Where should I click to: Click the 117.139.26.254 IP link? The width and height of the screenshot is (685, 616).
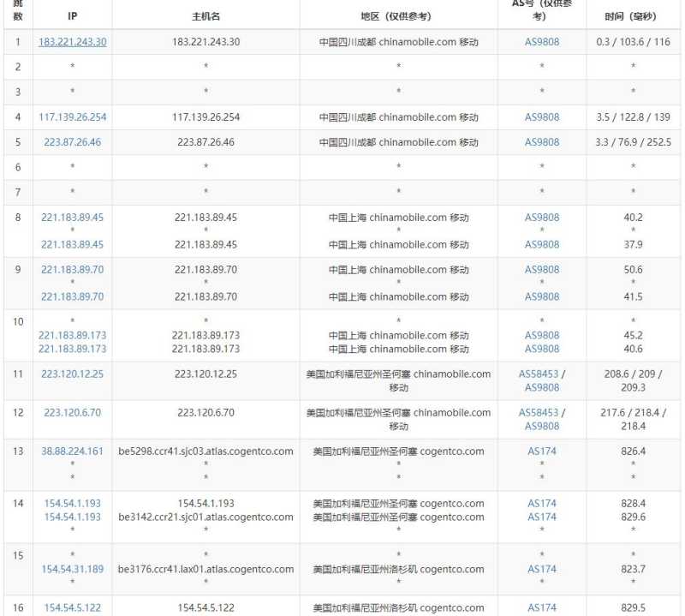click(x=72, y=117)
